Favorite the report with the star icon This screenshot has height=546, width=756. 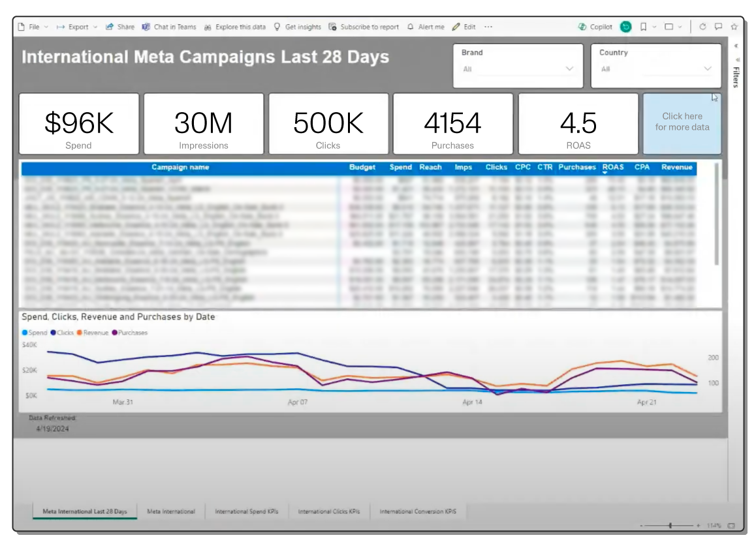pos(734,27)
